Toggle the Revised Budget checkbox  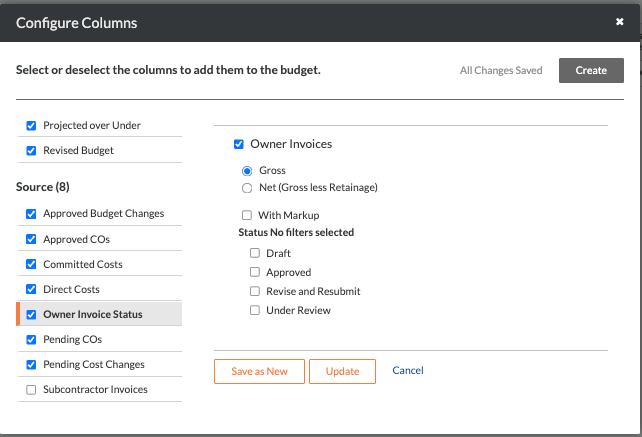[x=31, y=150]
